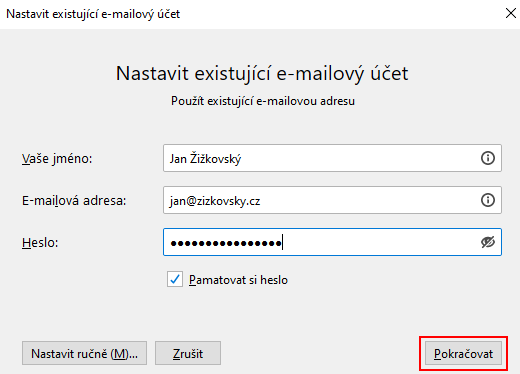Focus the E-mailová adresa input field
The image size is (520, 374).
[x=332, y=200]
